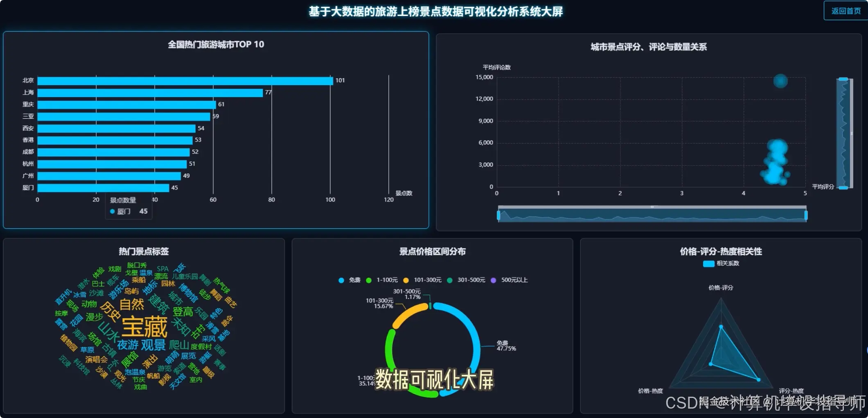Click the 度假村 word in tag cloud
The height and width of the screenshot is (418, 868).
pos(201,346)
